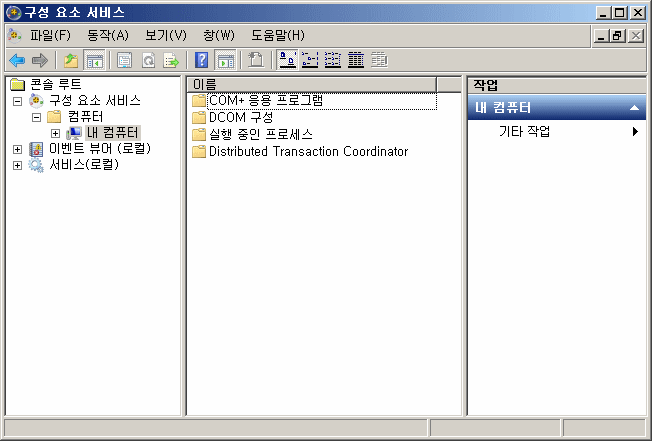Select DCOM 구성 list item text

[241, 118]
